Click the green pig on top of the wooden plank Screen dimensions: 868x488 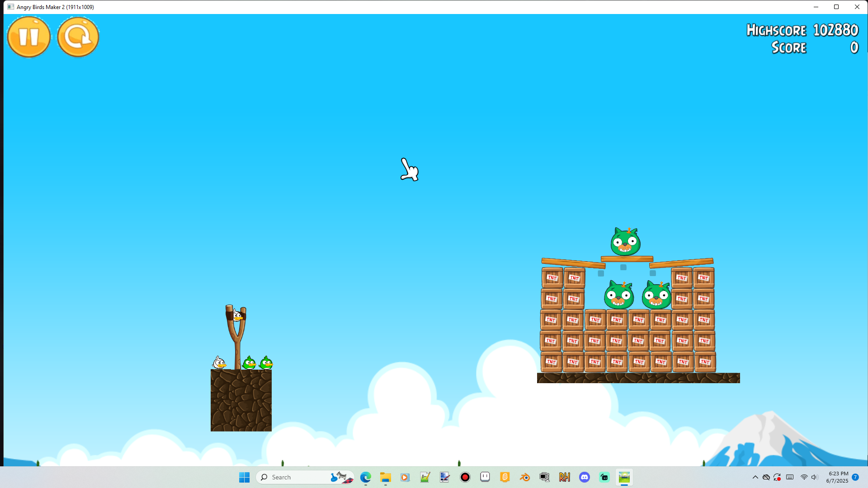click(x=625, y=242)
